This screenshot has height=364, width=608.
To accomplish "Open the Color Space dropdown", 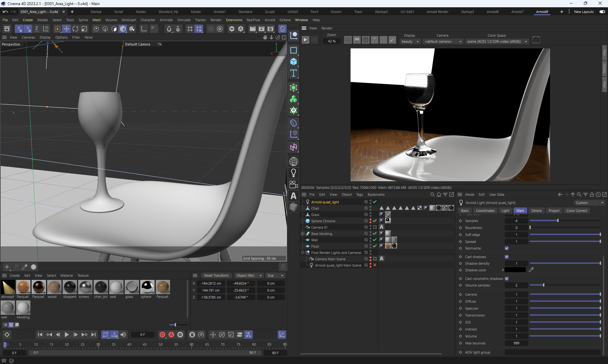I will pyautogui.click(x=497, y=41).
